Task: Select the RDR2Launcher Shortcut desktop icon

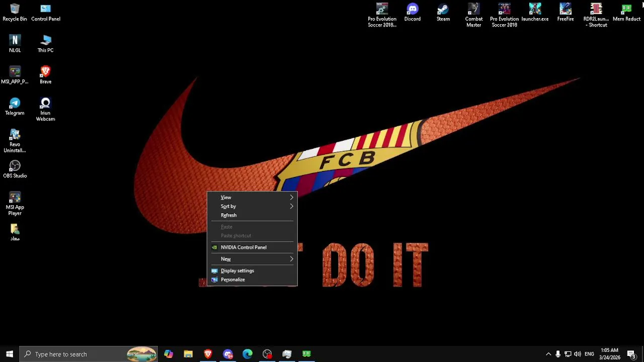Action: pyautogui.click(x=596, y=15)
